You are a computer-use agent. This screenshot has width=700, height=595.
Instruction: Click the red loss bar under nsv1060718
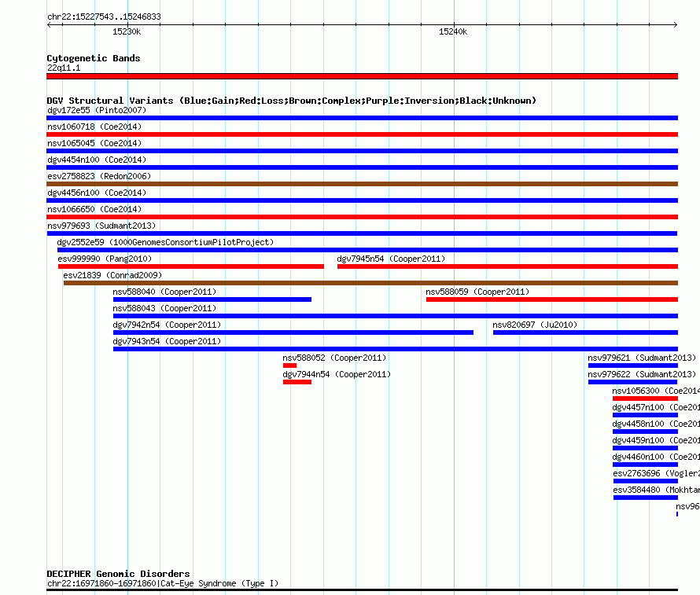[362, 134]
